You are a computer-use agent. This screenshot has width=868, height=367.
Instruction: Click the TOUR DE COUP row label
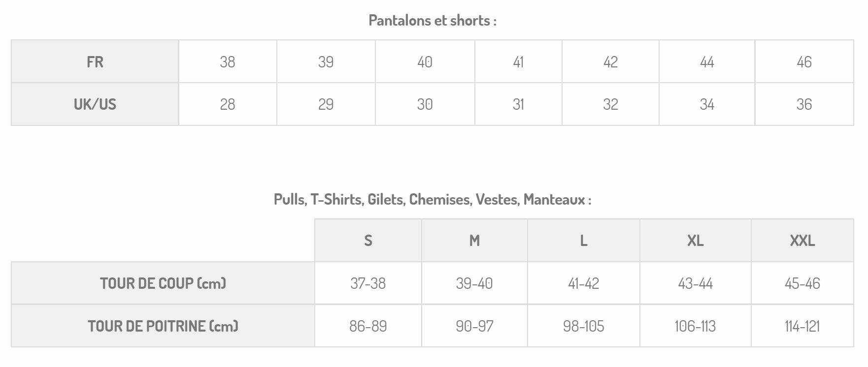163,283
